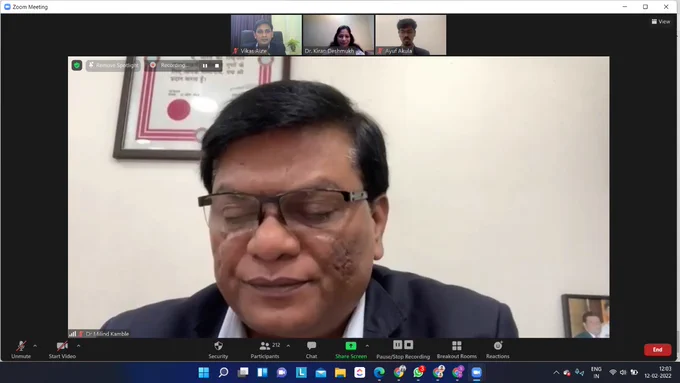Open Teams Chat taskbar icon
Screen dimensions: 680x383
pyautogui.click(x=282, y=373)
